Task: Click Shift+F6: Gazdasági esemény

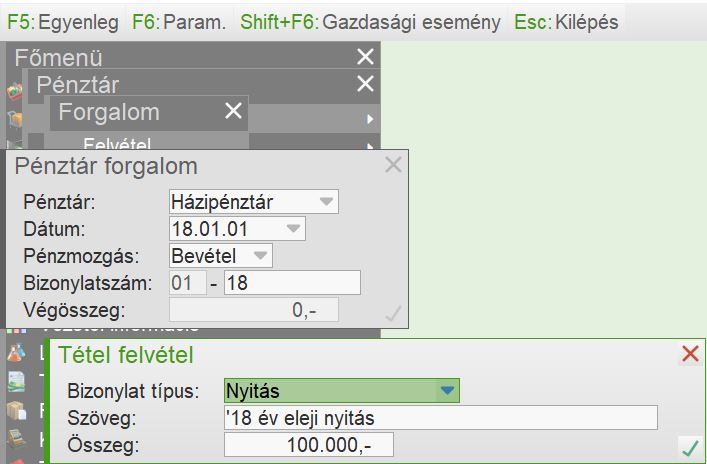Action: tap(370, 21)
